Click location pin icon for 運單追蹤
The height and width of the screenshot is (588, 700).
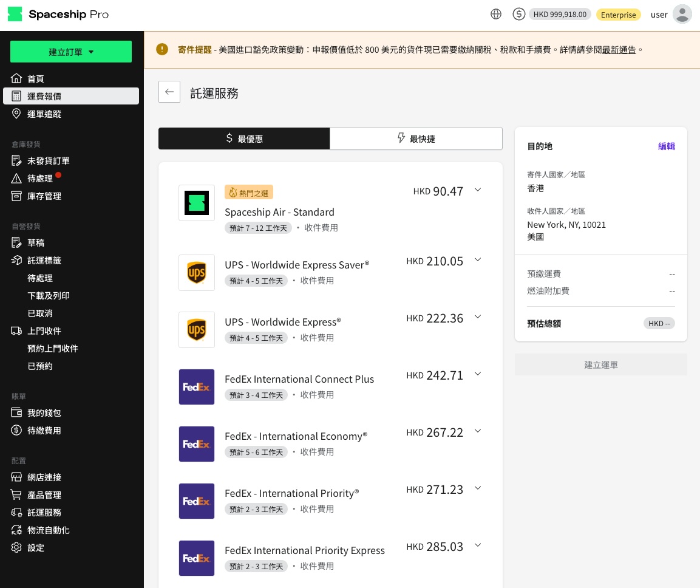click(16, 114)
